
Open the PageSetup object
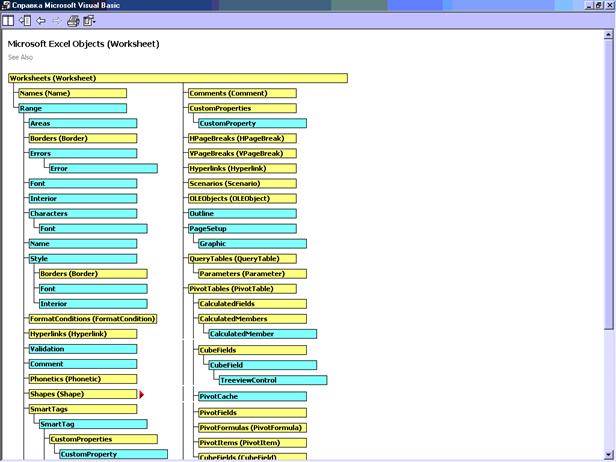(x=242, y=229)
